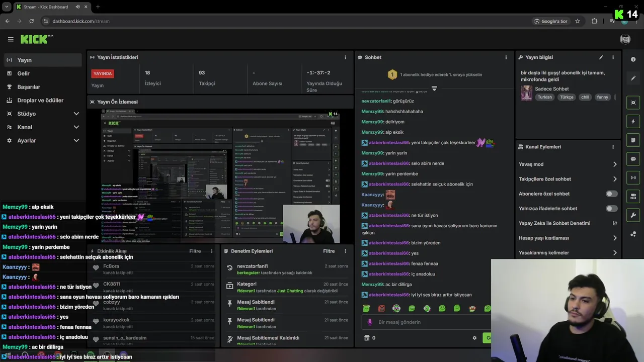The height and width of the screenshot is (362, 644).
Task: Open the Kanal Eylemleri three-dot menu
Action: (x=613, y=147)
